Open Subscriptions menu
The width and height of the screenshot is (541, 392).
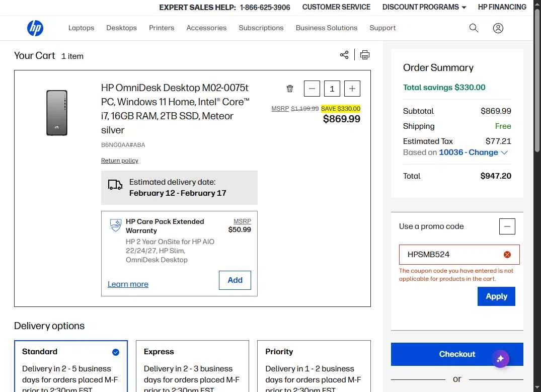pyautogui.click(x=261, y=28)
